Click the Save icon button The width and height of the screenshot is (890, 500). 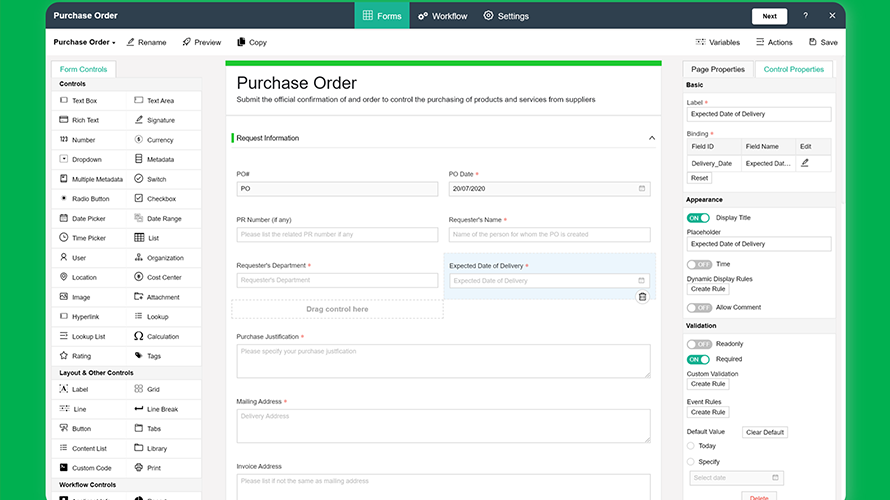click(822, 42)
